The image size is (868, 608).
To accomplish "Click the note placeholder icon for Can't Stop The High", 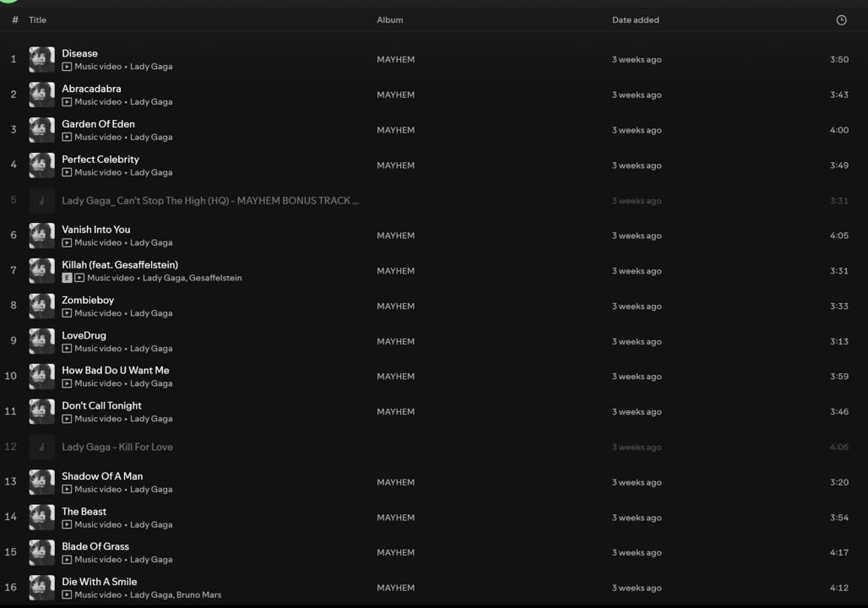I will click(x=41, y=200).
